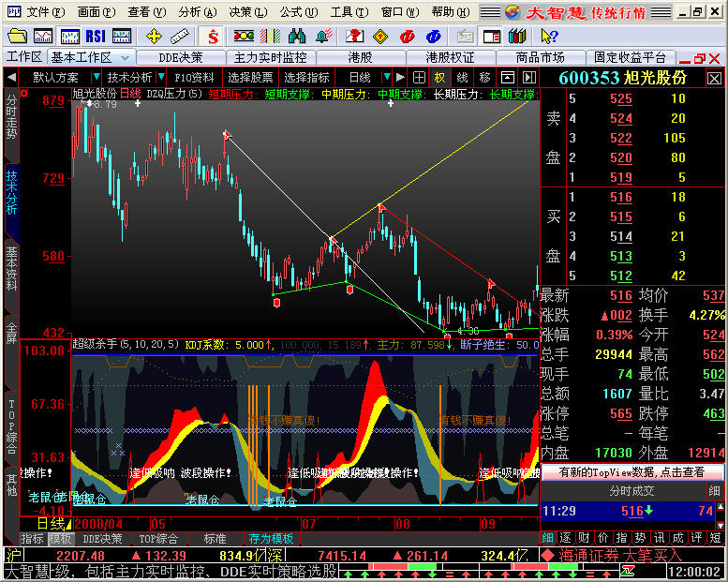Image resolution: width=728 pixels, height=582 pixels.
Task: Select the 标准 bottom template tab
Action: click(x=215, y=538)
